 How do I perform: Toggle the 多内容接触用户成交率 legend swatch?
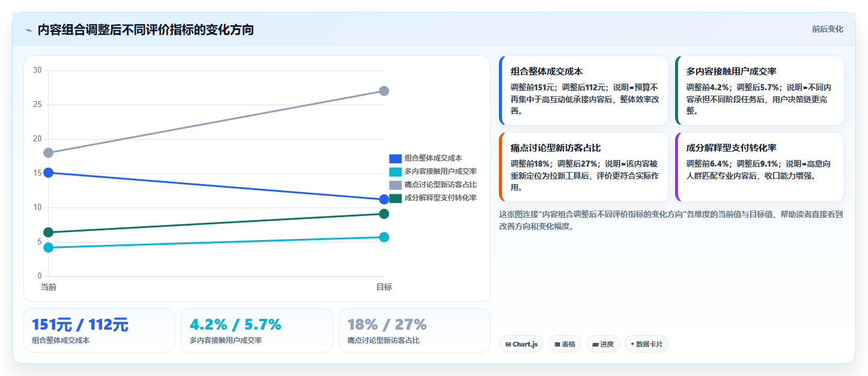pyautogui.click(x=396, y=171)
